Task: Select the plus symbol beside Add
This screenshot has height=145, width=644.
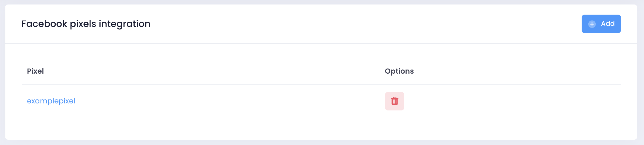Action: 592,24
